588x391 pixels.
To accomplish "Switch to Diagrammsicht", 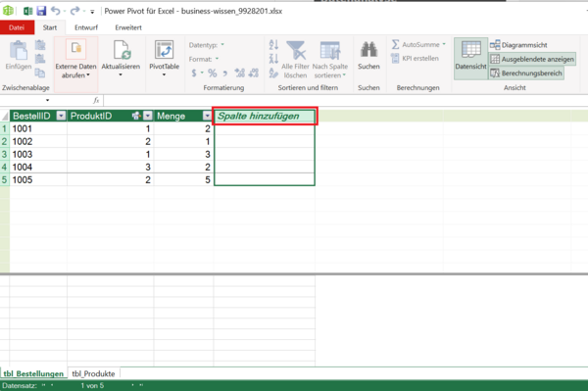I will click(x=518, y=45).
